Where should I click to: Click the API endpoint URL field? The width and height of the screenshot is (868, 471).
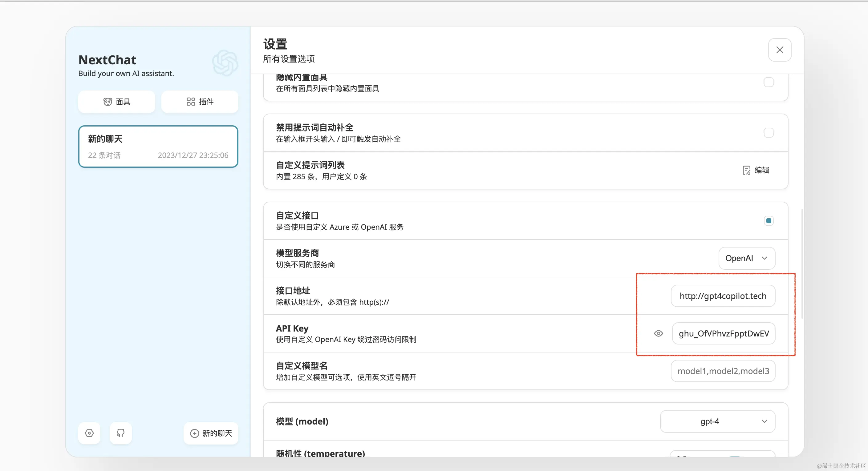723,296
